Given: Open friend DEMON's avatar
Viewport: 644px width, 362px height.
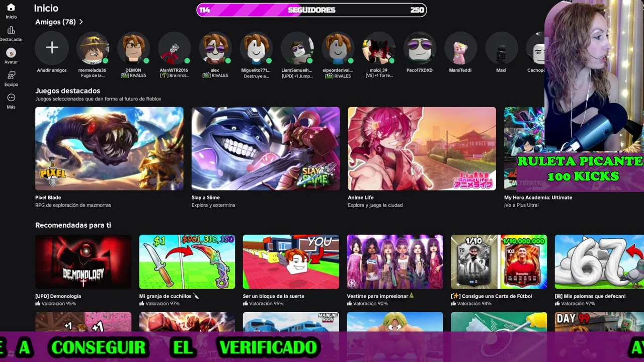Looking at the screenshot, I should click(x=133, y=48).
